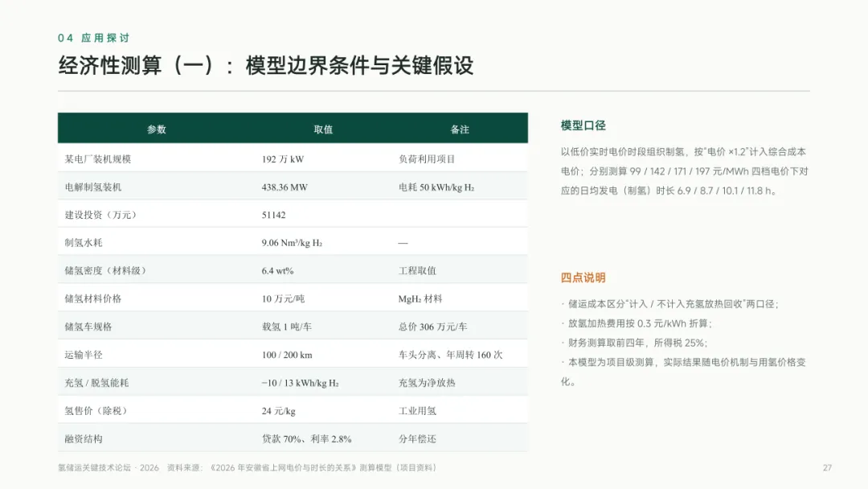Select the cell '电解制氢装机'
868x489 pixels.
click(93, 187)
